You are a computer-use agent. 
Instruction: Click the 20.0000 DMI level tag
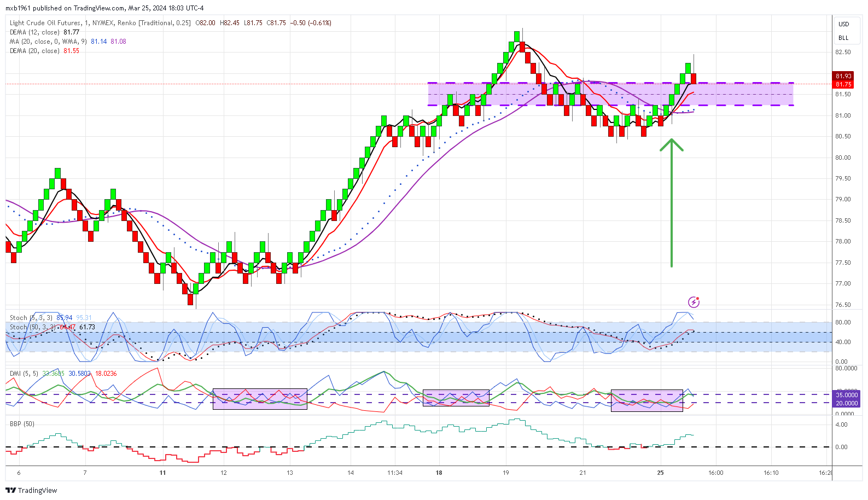click(846, 403)
